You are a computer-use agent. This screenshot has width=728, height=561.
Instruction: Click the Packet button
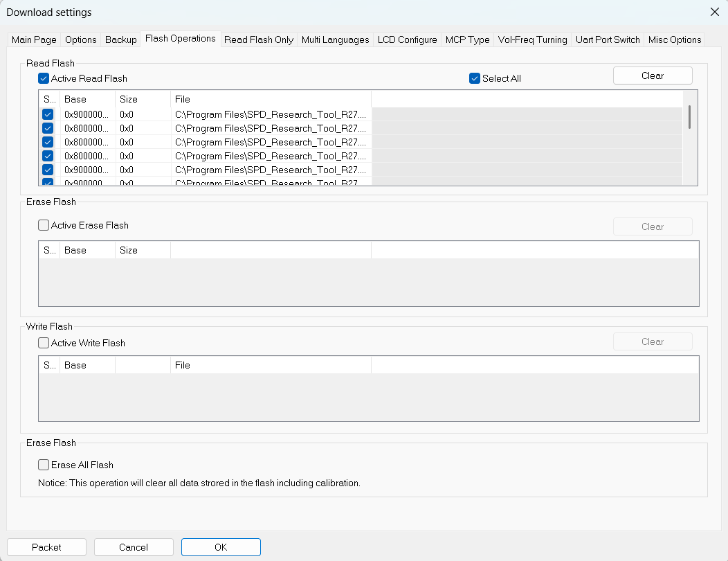click(x=46, y=547)
